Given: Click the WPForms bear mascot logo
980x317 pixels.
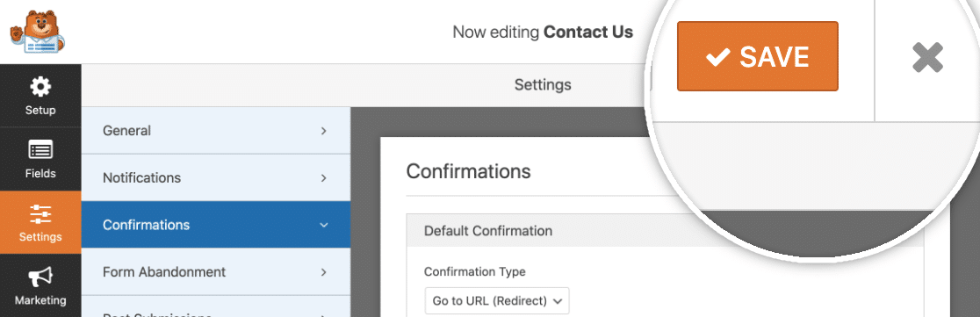Looking at the screenshot, I should point(38,32).
